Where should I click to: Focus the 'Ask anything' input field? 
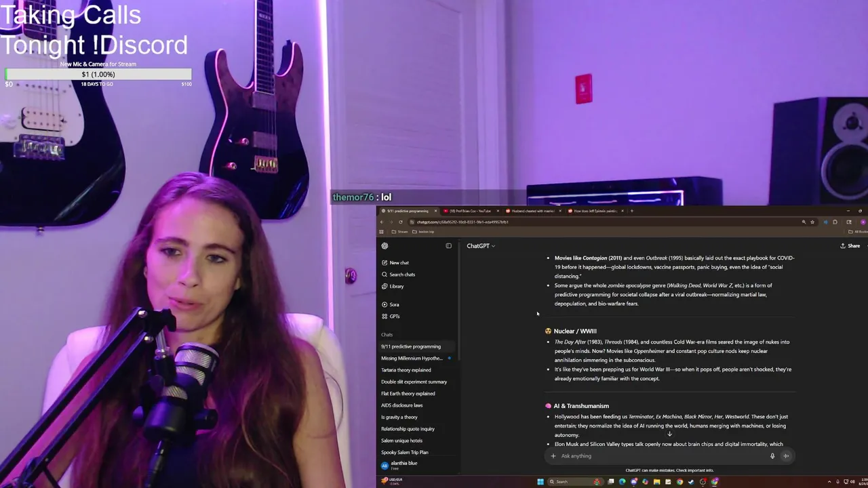pos(661,456)
